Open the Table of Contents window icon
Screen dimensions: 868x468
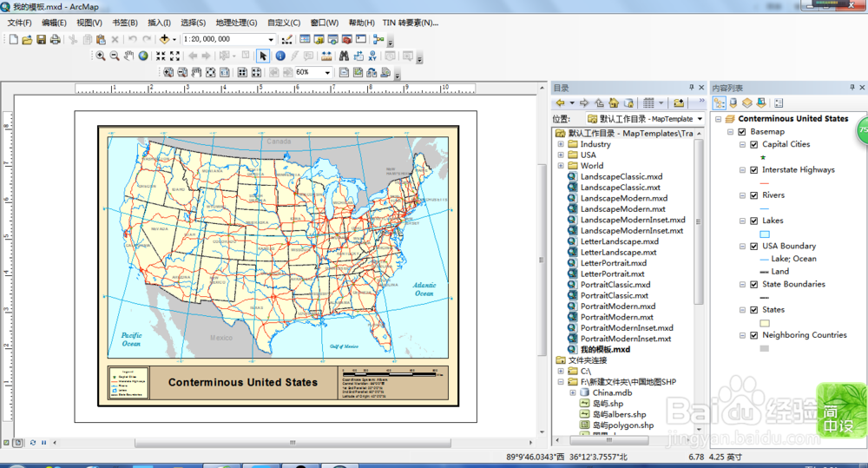click(x=305, y=39)
